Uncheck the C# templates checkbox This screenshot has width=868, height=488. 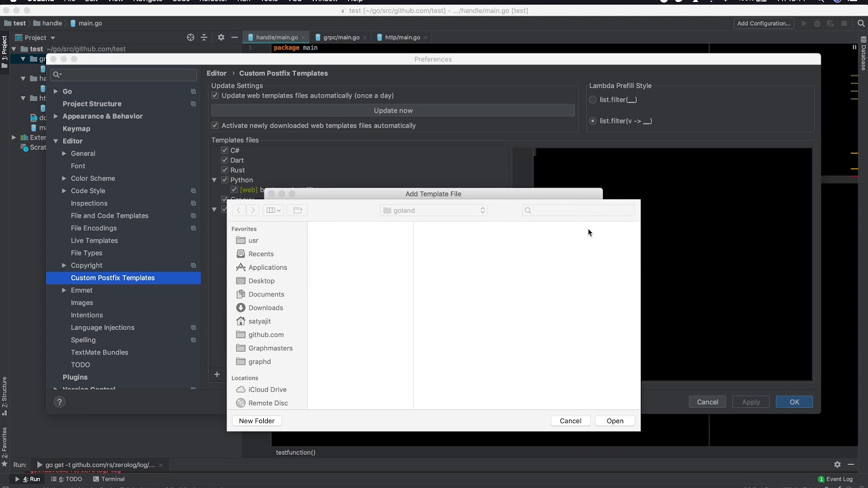224,150
